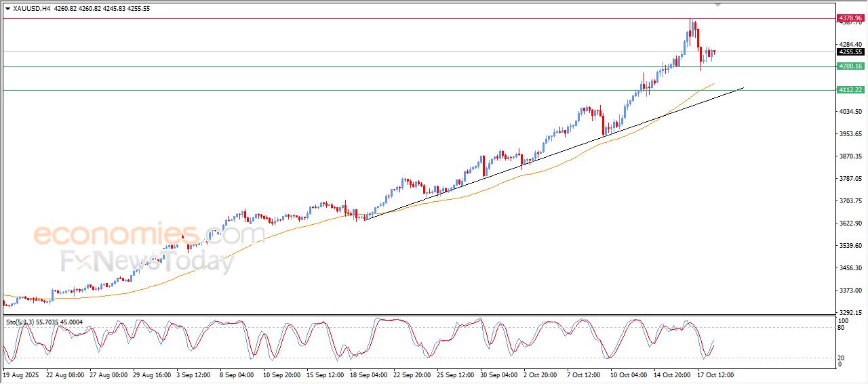This screenshot has width=868, height=384.
Task: Select the green 4112.22 level label
Action: 850,90
